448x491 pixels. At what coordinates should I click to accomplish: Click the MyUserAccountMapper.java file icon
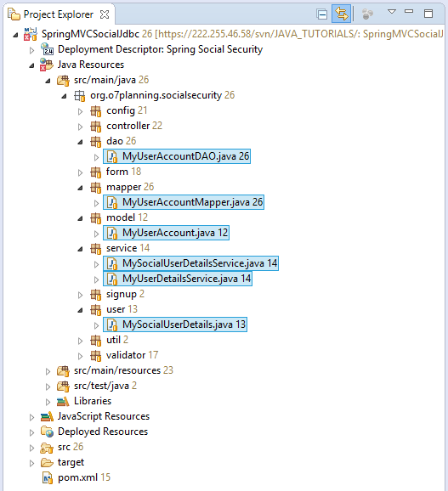[x=112, y=202]
